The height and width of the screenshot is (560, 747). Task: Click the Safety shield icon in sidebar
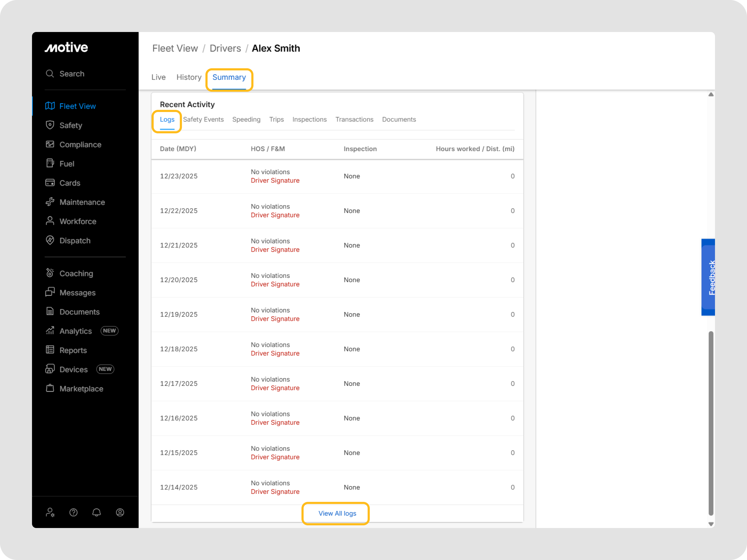pyautogui.click(x=50, y=125)
